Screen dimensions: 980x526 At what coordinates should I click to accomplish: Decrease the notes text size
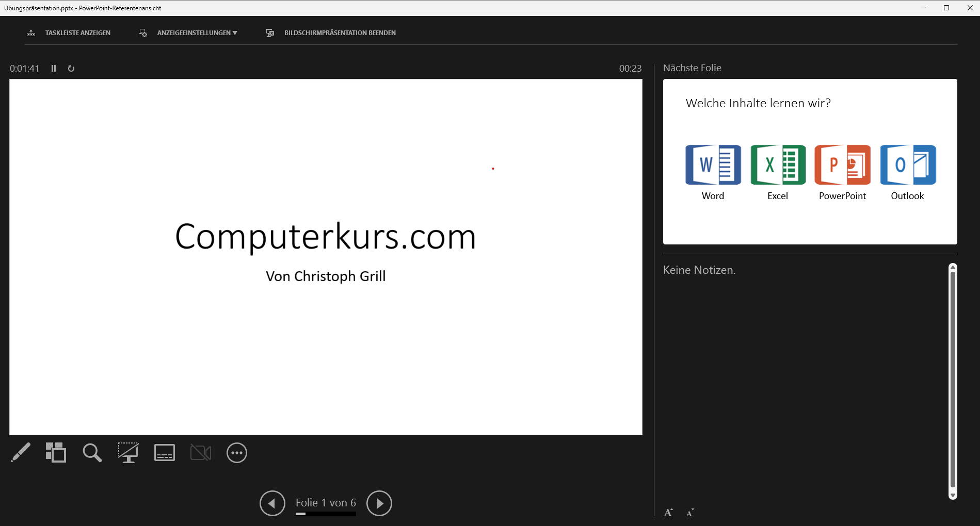[x=690, y=513]
